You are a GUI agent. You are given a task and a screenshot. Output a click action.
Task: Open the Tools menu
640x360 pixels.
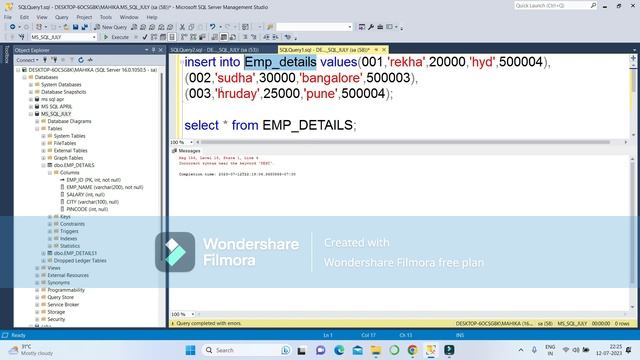(x=106, y=17)
